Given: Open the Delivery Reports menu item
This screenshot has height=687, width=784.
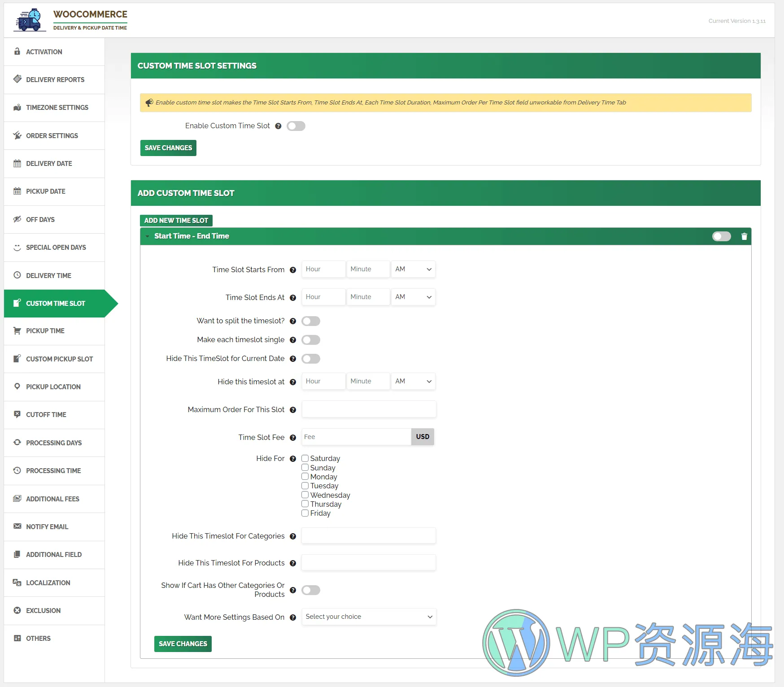Looking at the screenshot, I should coord(55,80).
